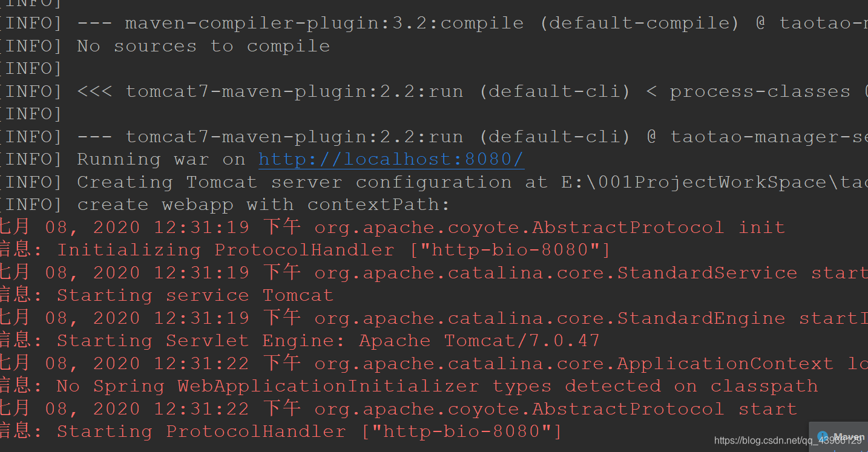
Task: Click the 'org.apache.catalina.core.StandardEngine' log line
Action: tap(434, 318)
